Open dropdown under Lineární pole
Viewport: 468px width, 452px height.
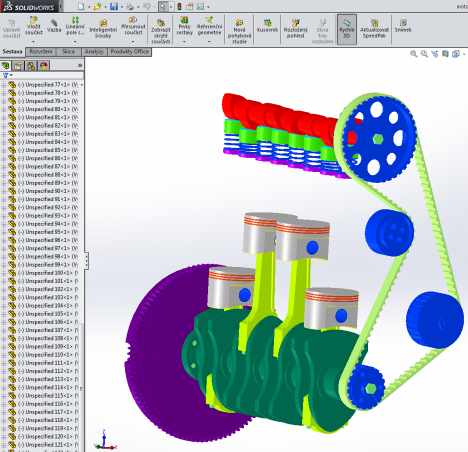click(x=75, y=41)
